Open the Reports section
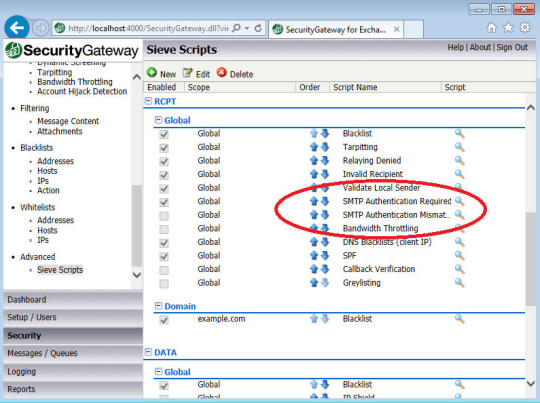This screenshot has height=403, width=540. coord(73,389)
